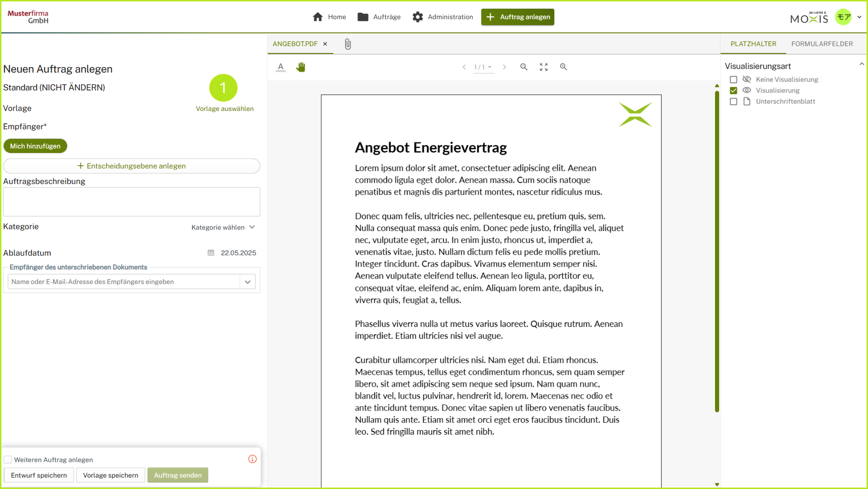
Task: Enable the Keine Visualisierung checkbox
Action: 733,80
